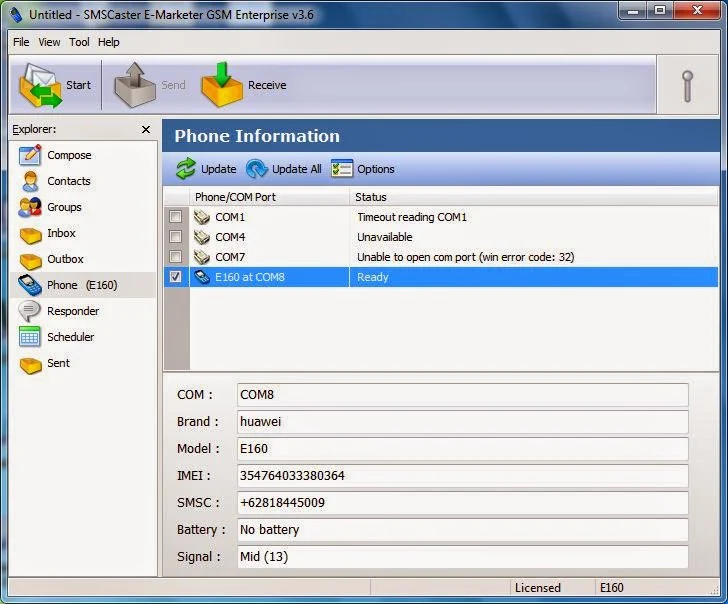Click the grayed Send outbox icon
728x604 pixels.
pos(135,85)
